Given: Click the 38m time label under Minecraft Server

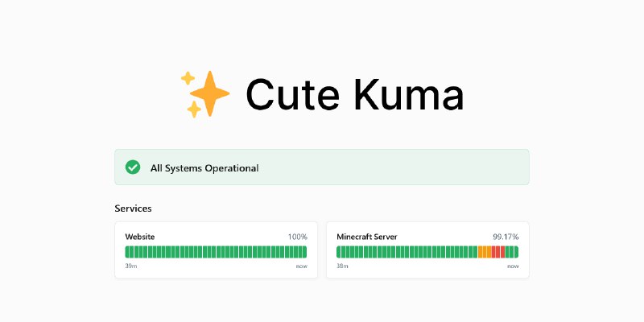Looking at the screenshot, I should point(341,266).
